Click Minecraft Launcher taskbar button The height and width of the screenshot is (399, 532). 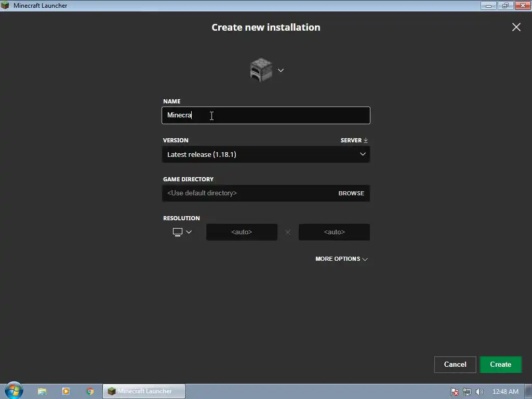(144, 391)
